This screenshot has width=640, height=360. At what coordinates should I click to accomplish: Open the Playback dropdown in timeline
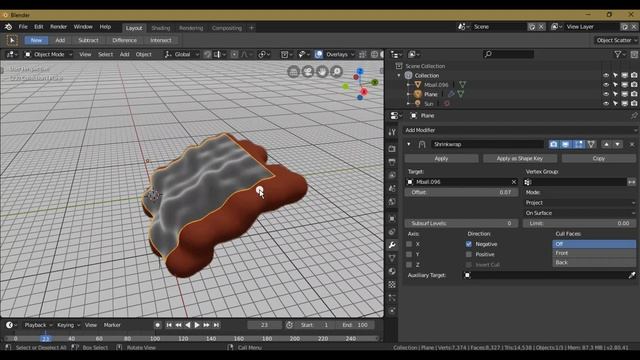tap(38, 325)
